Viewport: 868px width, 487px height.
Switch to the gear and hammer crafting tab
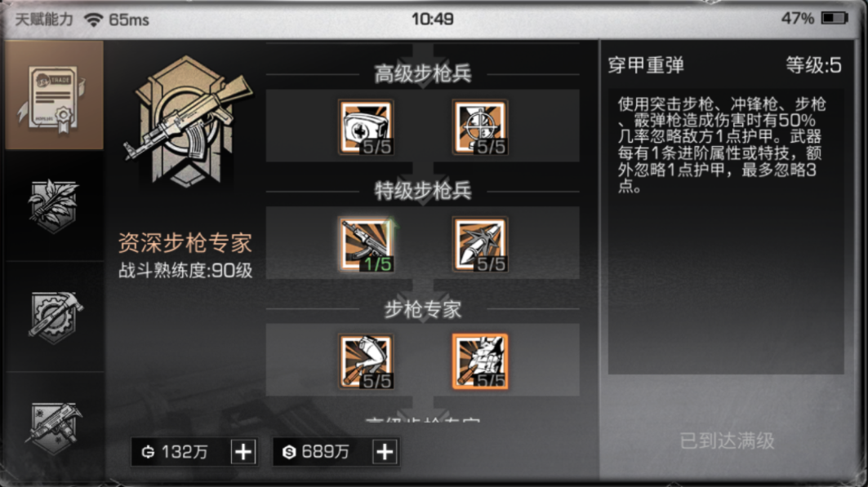click(54, 317)
